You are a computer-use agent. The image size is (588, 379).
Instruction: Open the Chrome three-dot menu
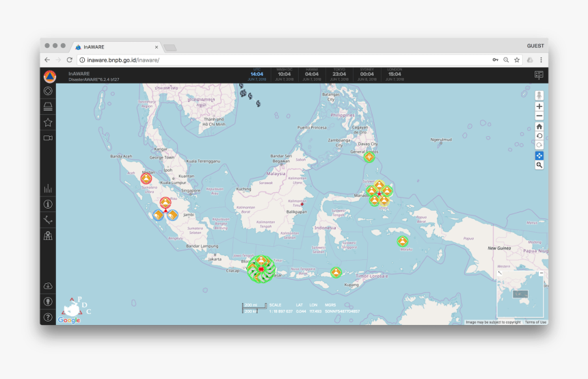pyautogui.click(x=541, y=60)
